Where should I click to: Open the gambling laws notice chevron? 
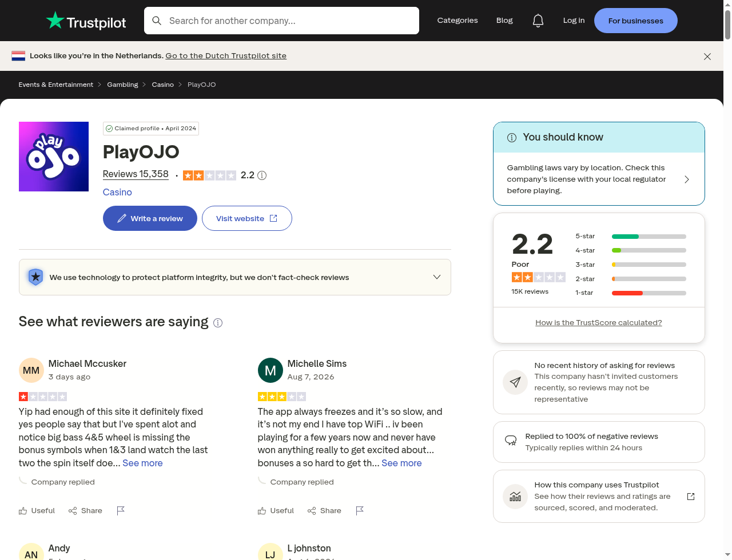[x=687, y=179]
